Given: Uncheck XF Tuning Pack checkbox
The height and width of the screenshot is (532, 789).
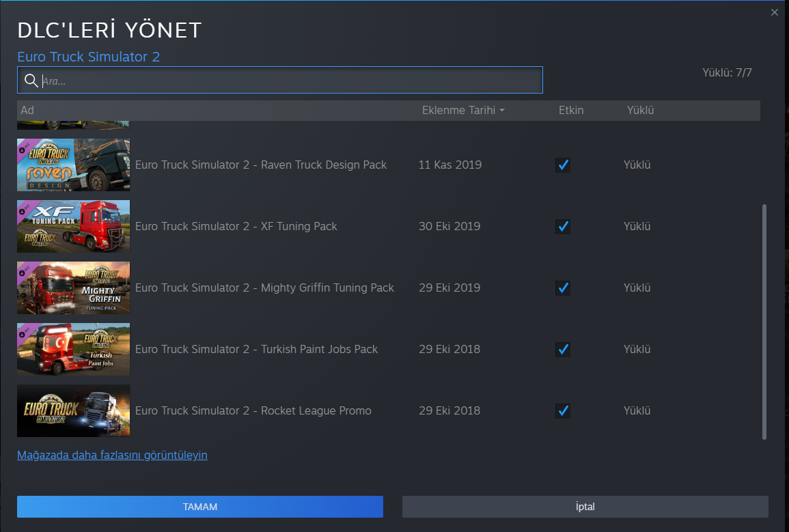Looking at the screenshot, I should point(563,226).
